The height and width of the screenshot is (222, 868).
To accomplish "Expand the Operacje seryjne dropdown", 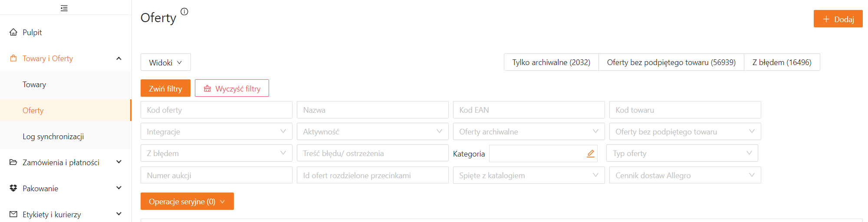I will point(187,202).
